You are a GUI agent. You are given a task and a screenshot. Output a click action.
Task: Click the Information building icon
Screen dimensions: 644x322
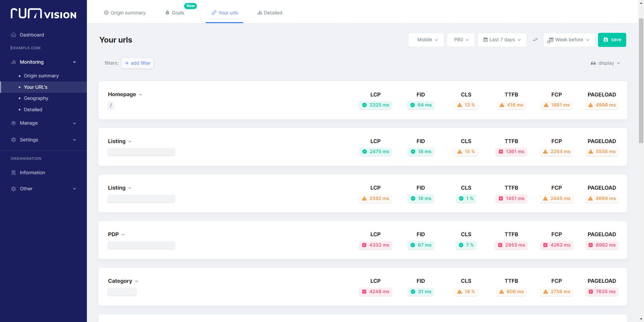(13, 173)
